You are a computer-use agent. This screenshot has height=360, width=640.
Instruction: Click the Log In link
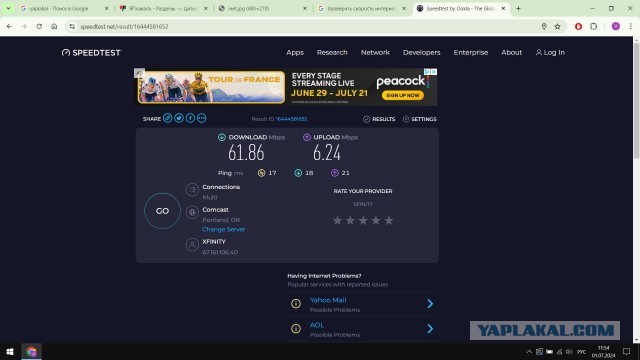[550, 53]
